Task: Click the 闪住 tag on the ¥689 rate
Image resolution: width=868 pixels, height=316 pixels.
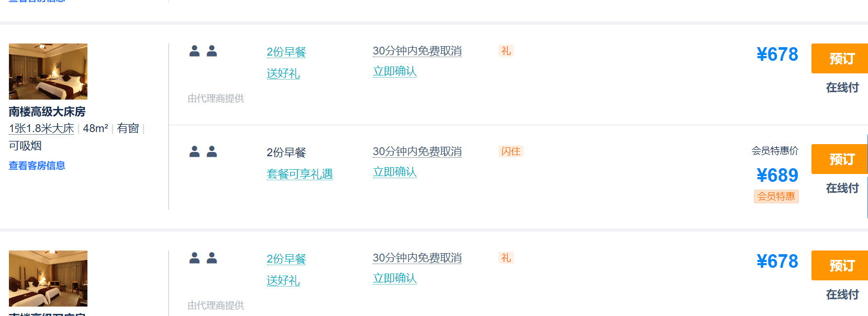Action: pyautogui.click(x=510, y=151)
